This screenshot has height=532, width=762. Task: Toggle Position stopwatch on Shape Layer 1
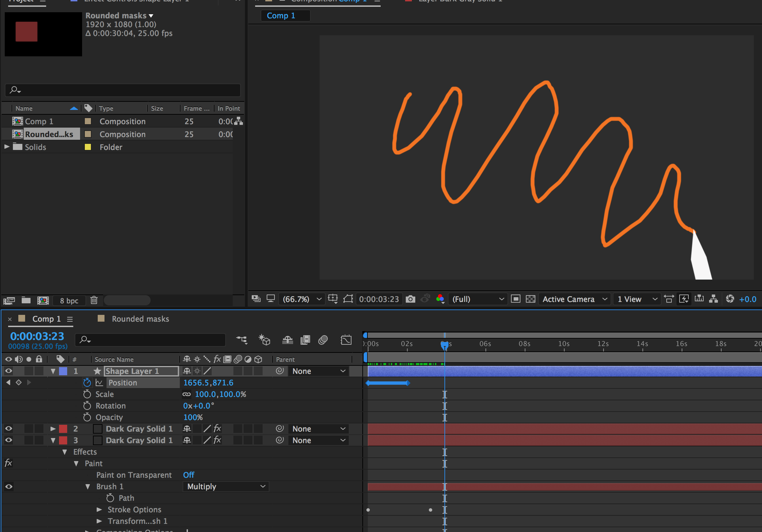(87, 383)
